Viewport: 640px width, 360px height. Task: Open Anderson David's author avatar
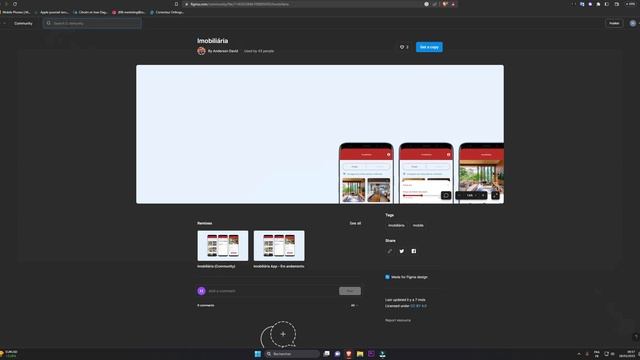click(x=201, y=51)
